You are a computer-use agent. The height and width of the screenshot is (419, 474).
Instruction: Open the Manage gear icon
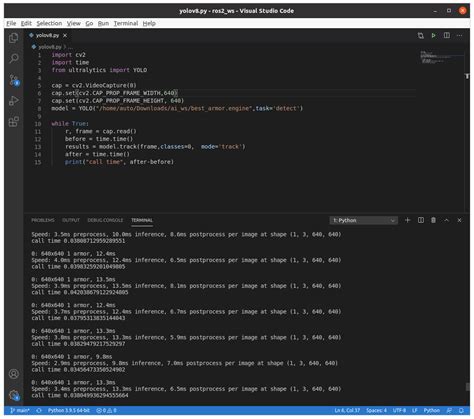coord(14,395)
